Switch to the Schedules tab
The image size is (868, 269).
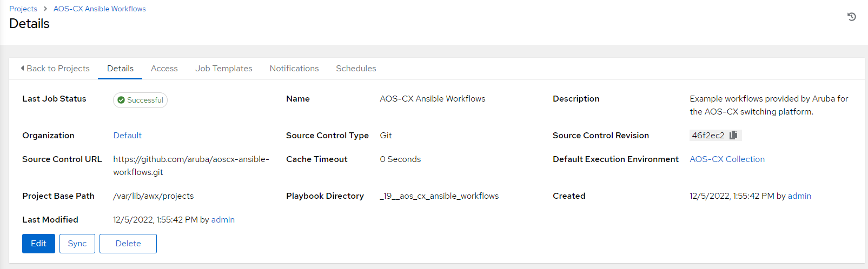(356, 69)
